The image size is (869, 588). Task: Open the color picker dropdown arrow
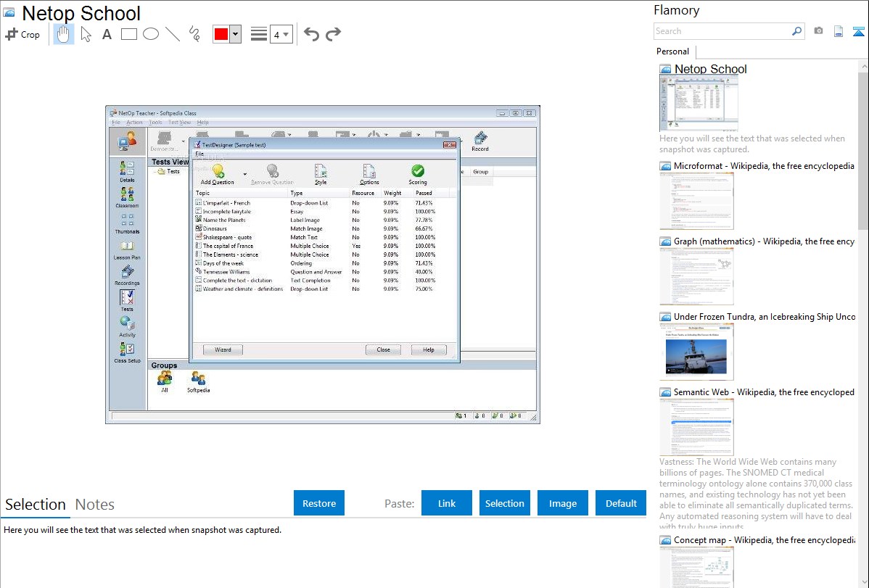(235, 34)
